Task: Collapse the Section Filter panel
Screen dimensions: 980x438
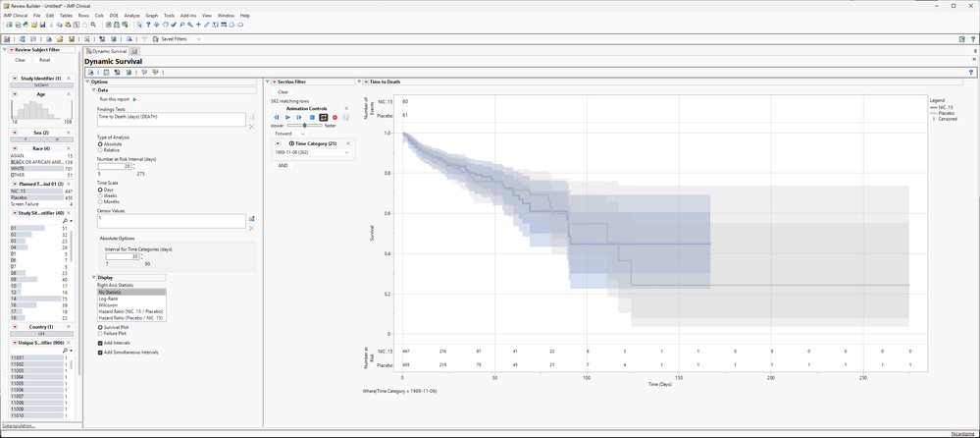Action: 267,82
